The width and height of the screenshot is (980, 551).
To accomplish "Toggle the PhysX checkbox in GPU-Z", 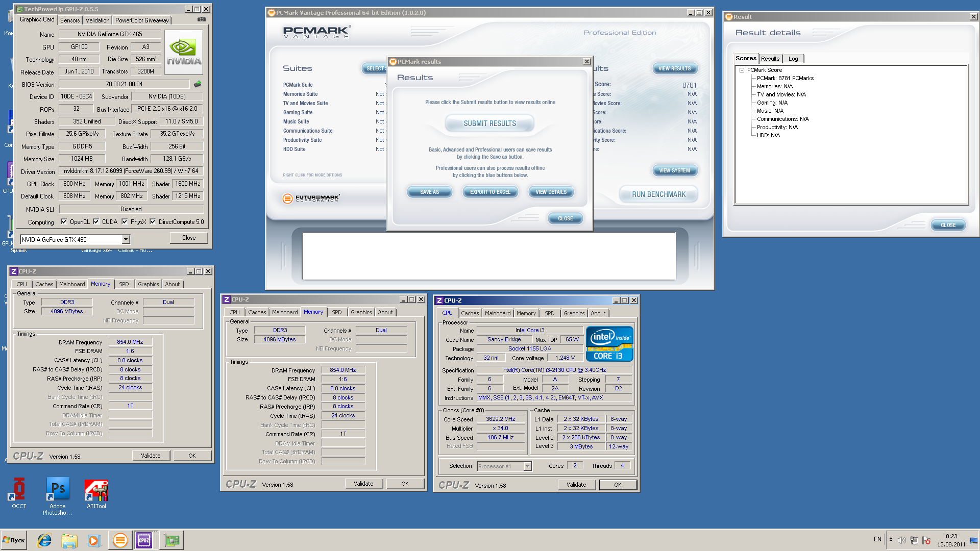I will [x=125, y=222].
